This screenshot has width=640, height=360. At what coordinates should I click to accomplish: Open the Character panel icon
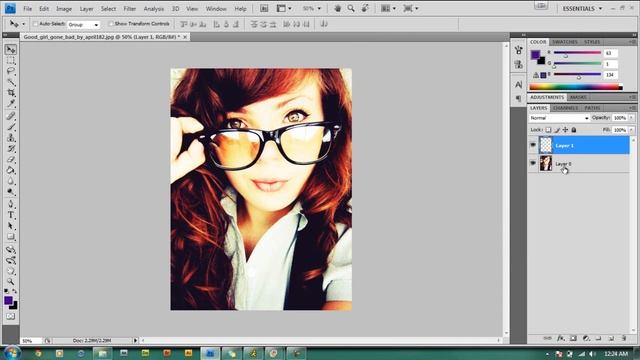pyautogui.click(x=518, y=84)
